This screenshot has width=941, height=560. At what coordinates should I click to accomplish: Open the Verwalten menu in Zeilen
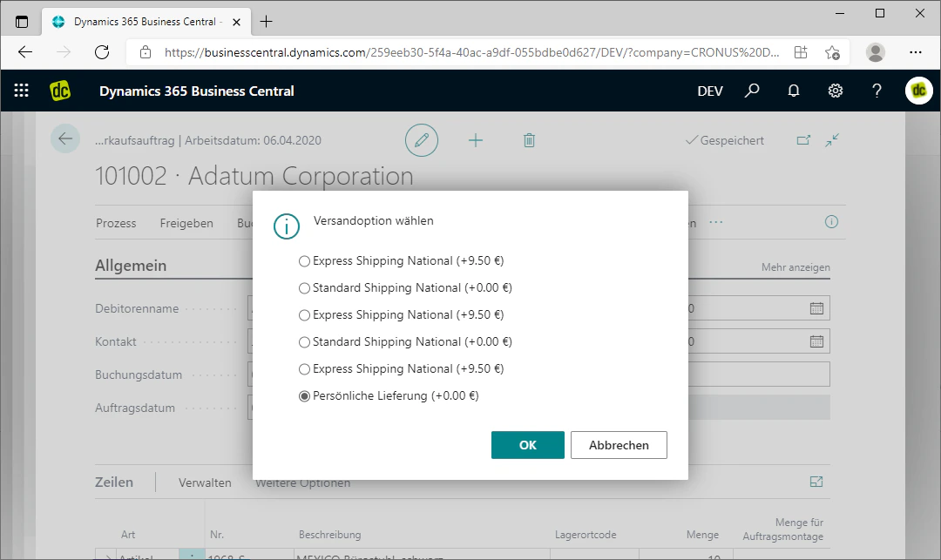pyautogui.click(x=205, y=482)
